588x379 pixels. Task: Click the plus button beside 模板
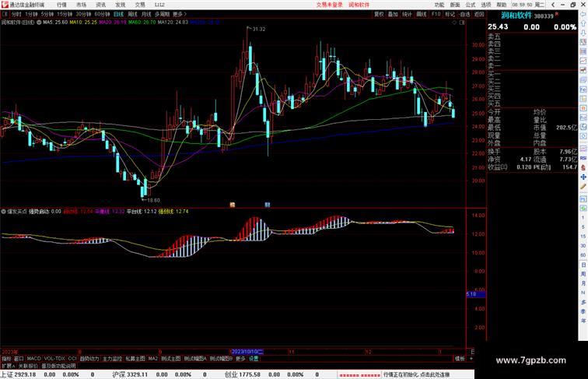pyautogui.click(x=471, y=359)
